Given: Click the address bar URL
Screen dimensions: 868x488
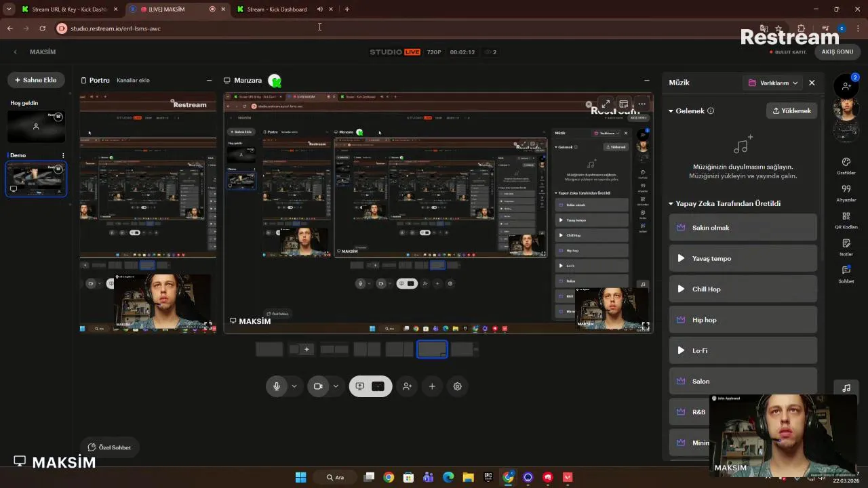Looking at the screenshot, I should point(115,28).
